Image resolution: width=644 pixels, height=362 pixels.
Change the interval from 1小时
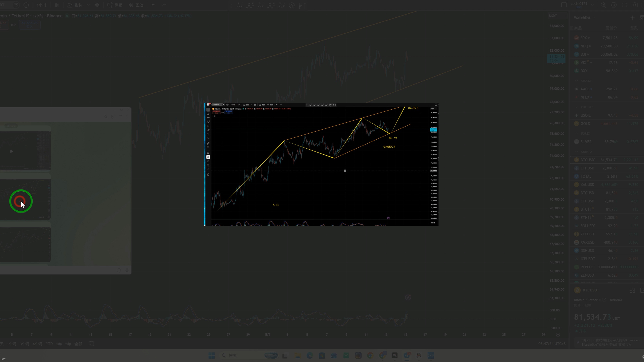tap(41, 5)
